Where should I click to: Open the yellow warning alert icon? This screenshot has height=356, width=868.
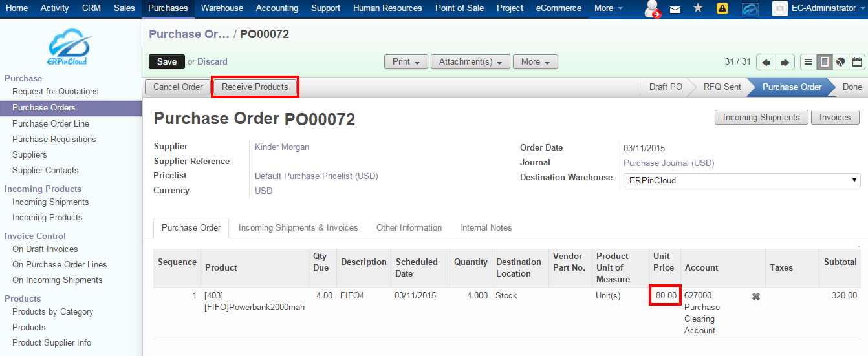(722, 8)
